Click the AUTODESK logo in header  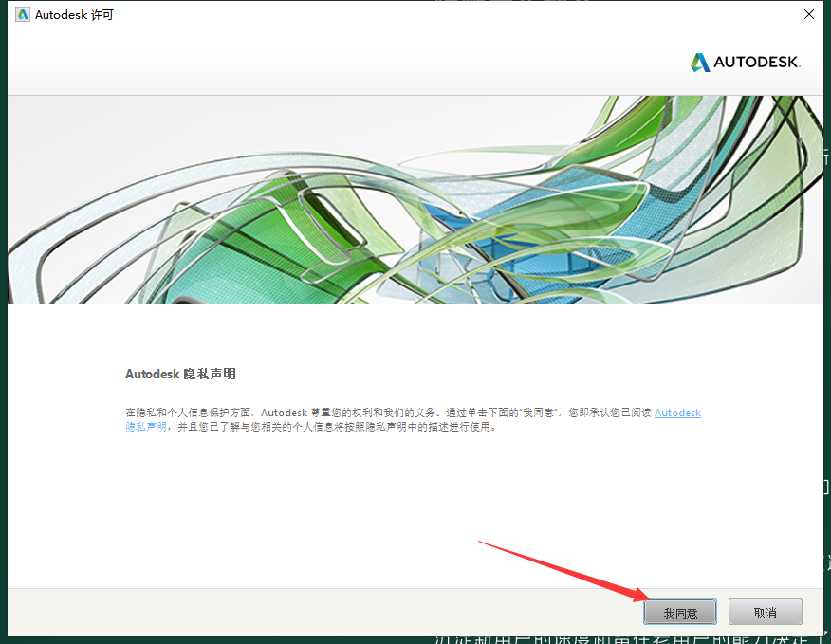[745, 62]
